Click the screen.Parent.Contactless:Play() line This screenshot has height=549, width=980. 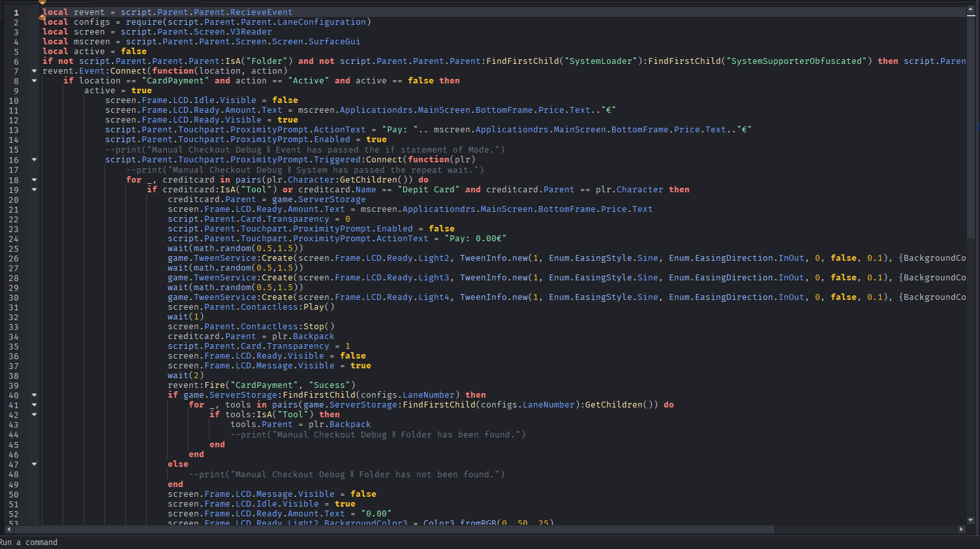click(x=251, y=307)
